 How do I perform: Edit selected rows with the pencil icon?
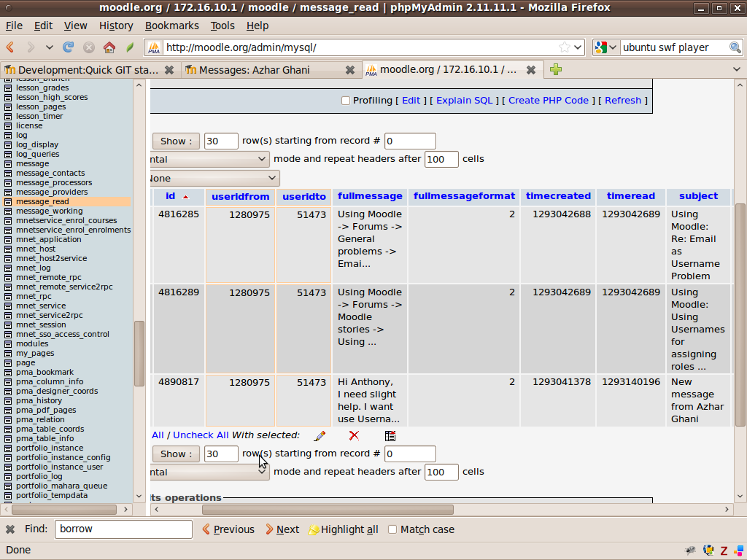(x=320, y=436)
